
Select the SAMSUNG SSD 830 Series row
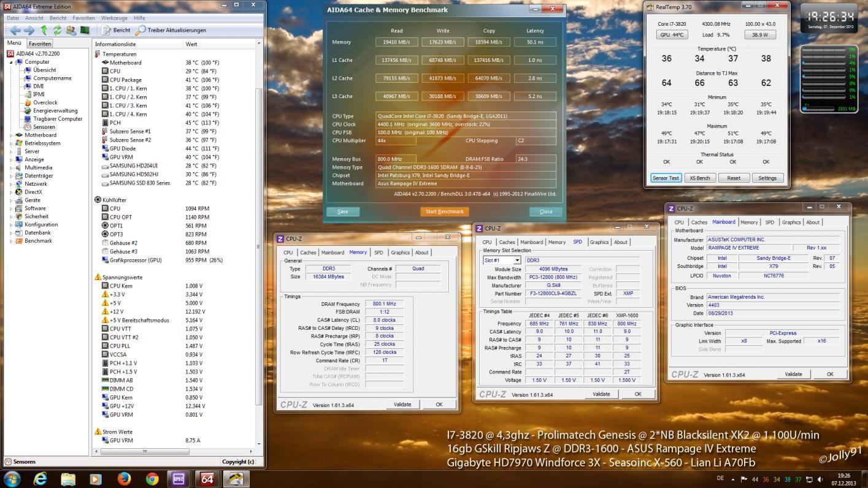(x=175, y=183)
